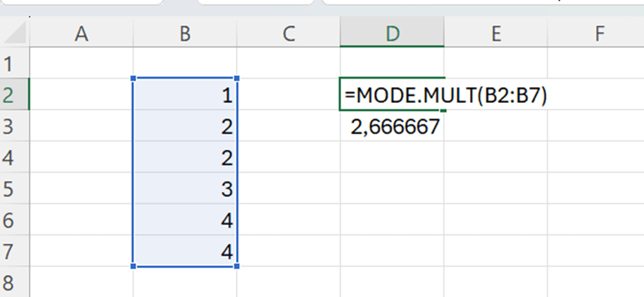
Task: Click the MODE.MULT formula cell D2
Action: 392,95
